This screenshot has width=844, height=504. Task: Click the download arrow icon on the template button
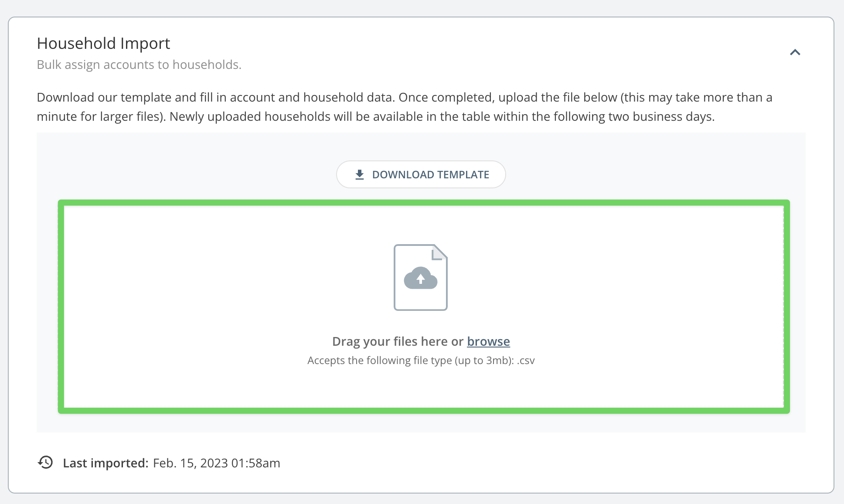pos(359,174)
